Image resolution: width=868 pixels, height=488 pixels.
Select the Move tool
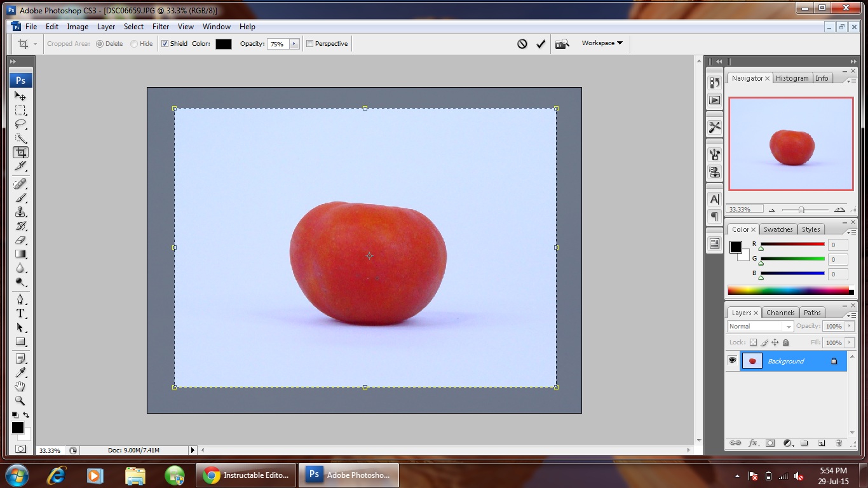point(20,96)
